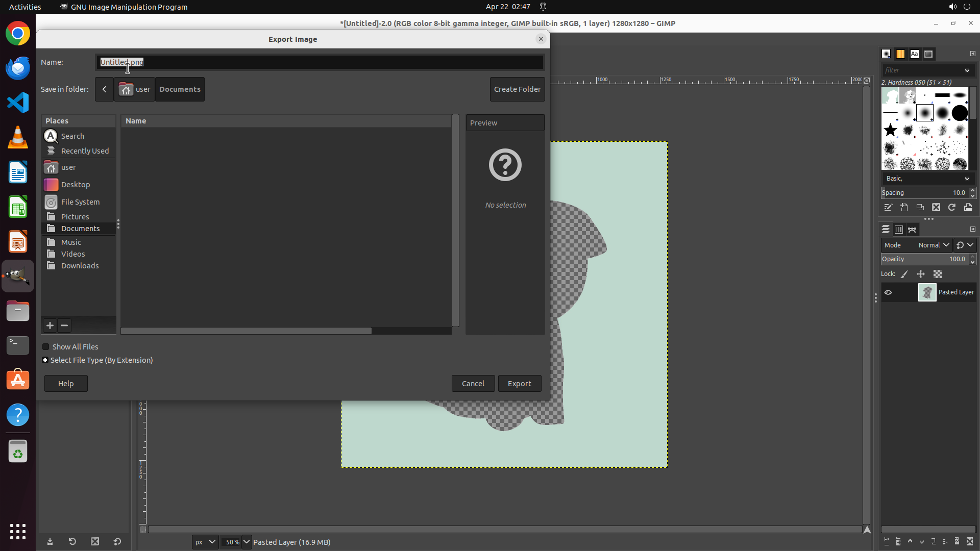
Task: Open the Fonts tab icon
Action: (x=914, y=54)
